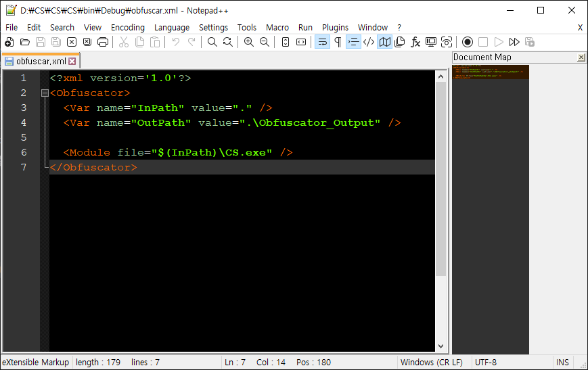The height and width of the screenshot is (370, 588).
Task: Open the Encoding menu
Action: [127, 27]
